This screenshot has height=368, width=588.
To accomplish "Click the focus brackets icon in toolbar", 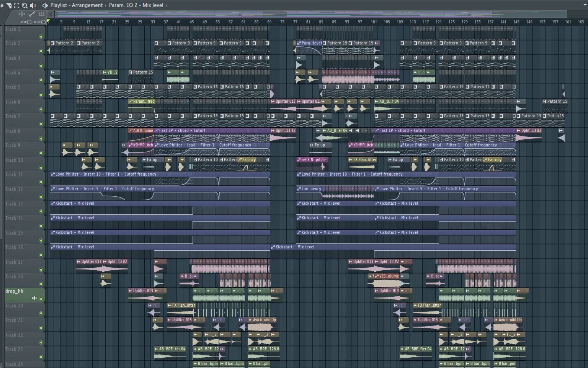I will (x=17, y=5).
